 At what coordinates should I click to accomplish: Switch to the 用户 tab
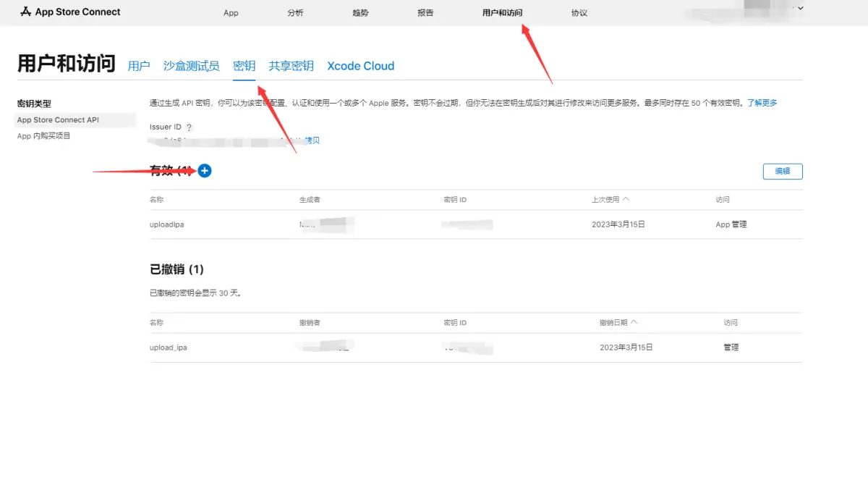[139, 66]
